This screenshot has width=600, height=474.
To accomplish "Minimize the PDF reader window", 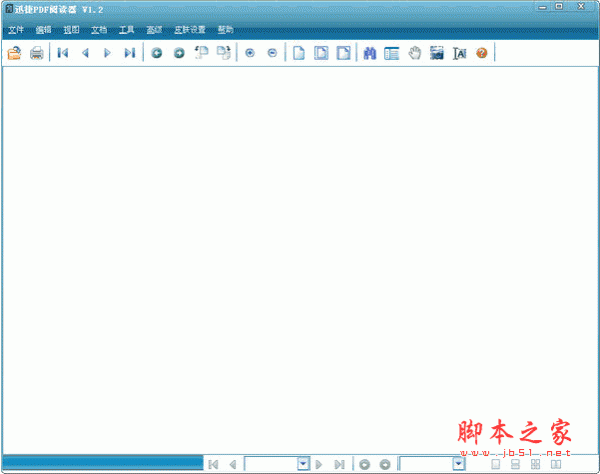I will (542, 7).
